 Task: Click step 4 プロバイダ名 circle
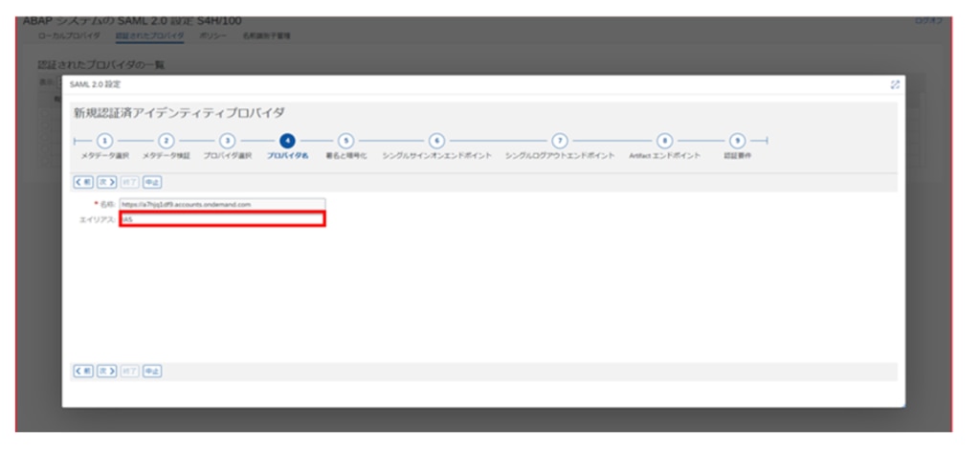pos(287,141)
